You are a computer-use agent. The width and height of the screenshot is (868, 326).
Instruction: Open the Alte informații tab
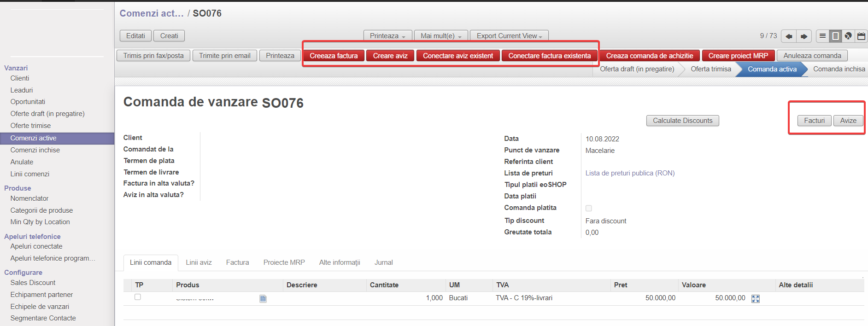pos(340,262)
